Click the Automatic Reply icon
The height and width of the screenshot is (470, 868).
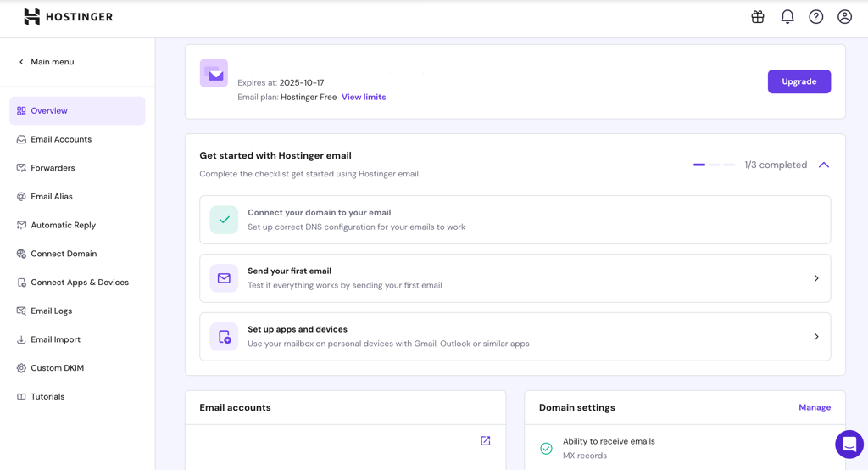pyautogui.click(x=21, y=225)
